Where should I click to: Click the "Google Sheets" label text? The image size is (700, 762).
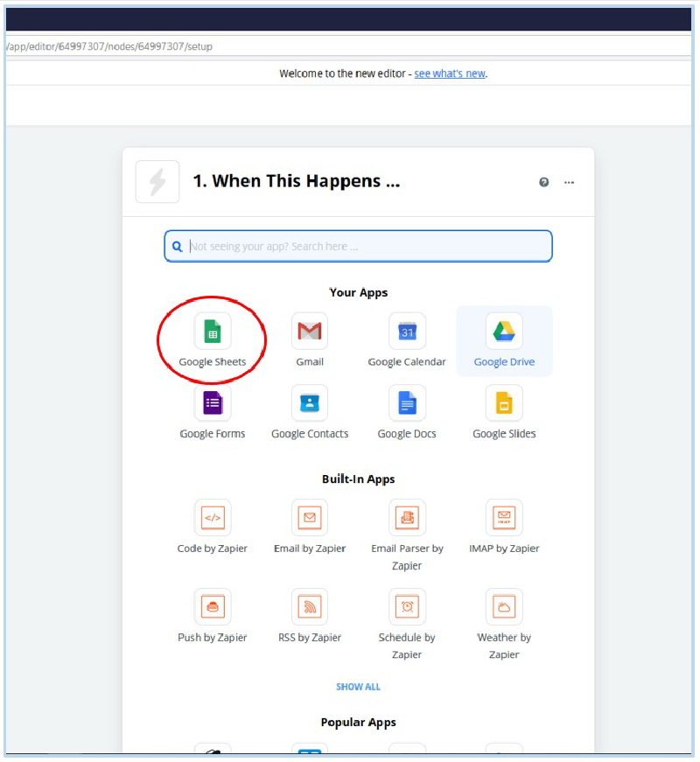[213, 362]
